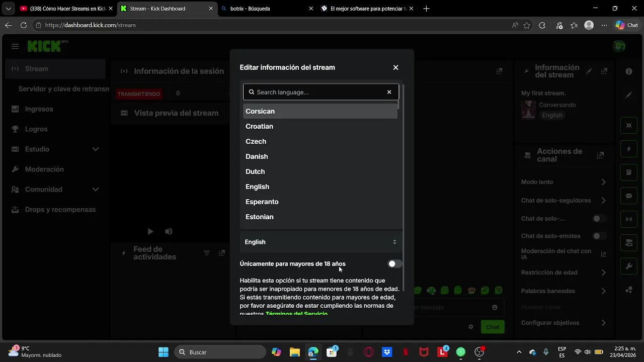Screen dimensions: 644x362
Task: Open Logros in the sidebar
Action: (x=55, y=129)
